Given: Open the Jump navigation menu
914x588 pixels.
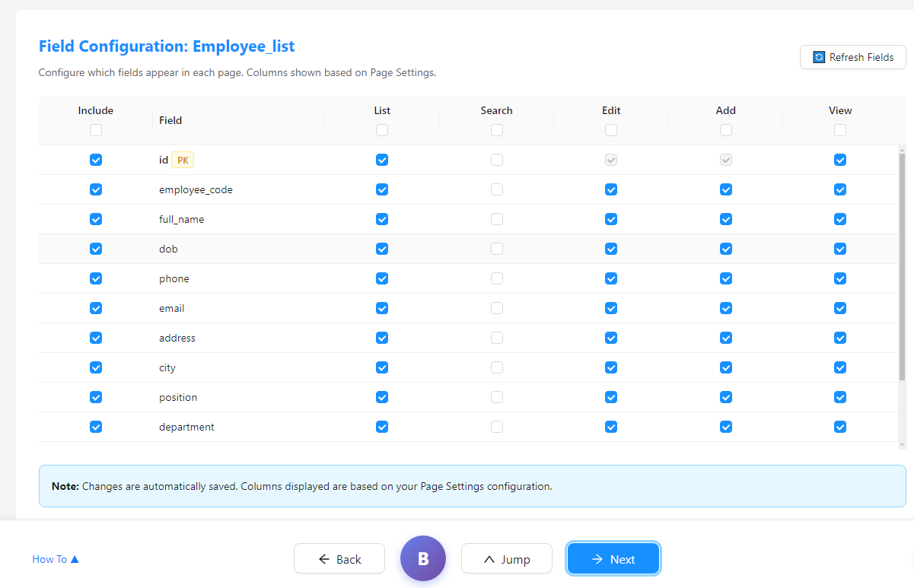Looking at the screenshot, I should tap(507, 559).
